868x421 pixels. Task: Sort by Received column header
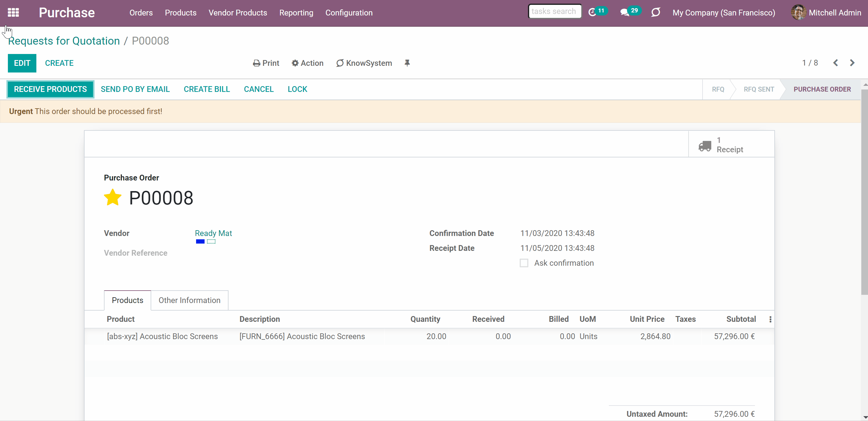(488, 319)
